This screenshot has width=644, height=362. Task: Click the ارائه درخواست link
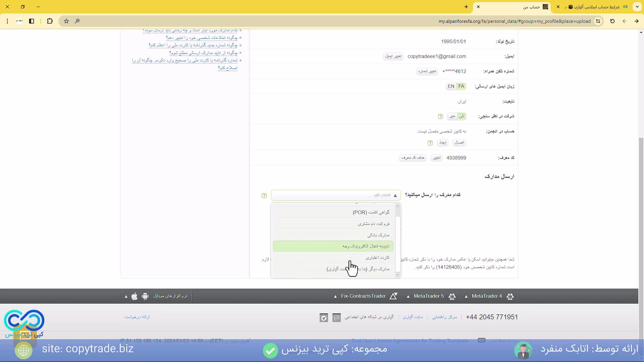(x=137, y=317)
